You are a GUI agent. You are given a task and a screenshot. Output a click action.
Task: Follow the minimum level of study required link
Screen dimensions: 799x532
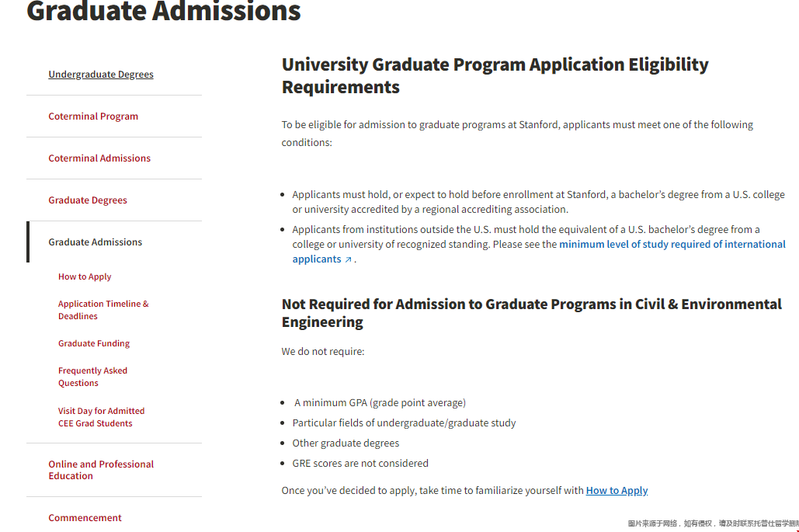(672, 244)
